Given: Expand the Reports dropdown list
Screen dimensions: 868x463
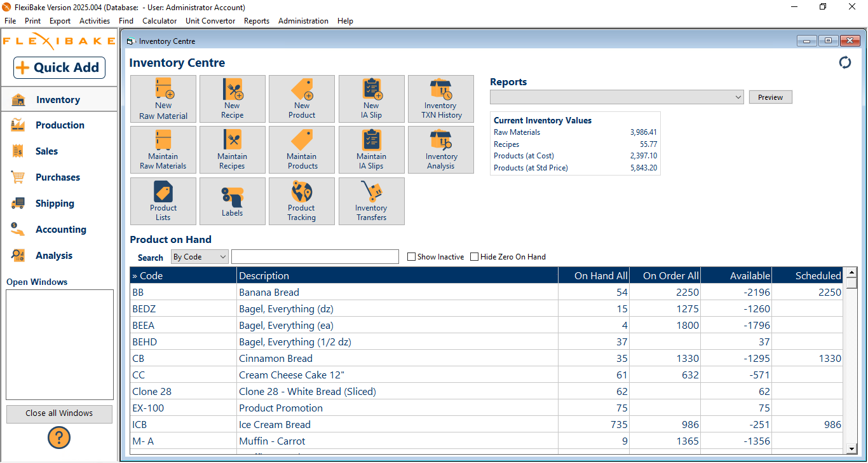Looking at the screenshot, I should click(738, 97).
